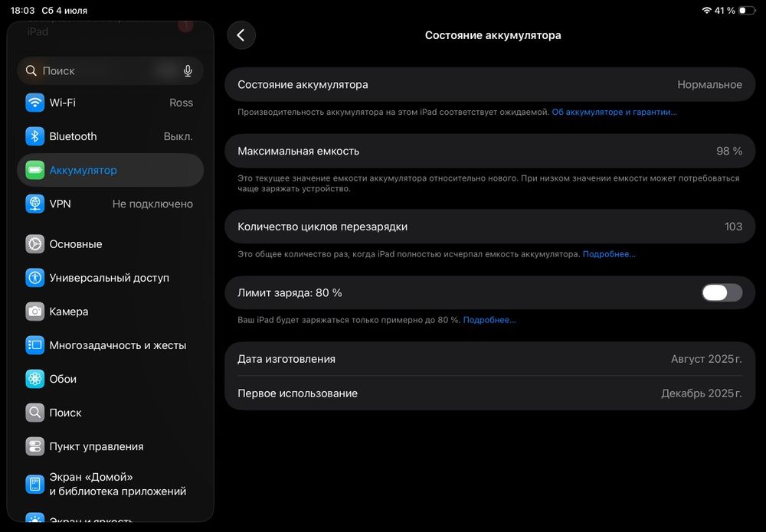This screenshot has height=532, width=766.
Task: Open the Об аккумуляторе и гарантии link
Action: 614,112
